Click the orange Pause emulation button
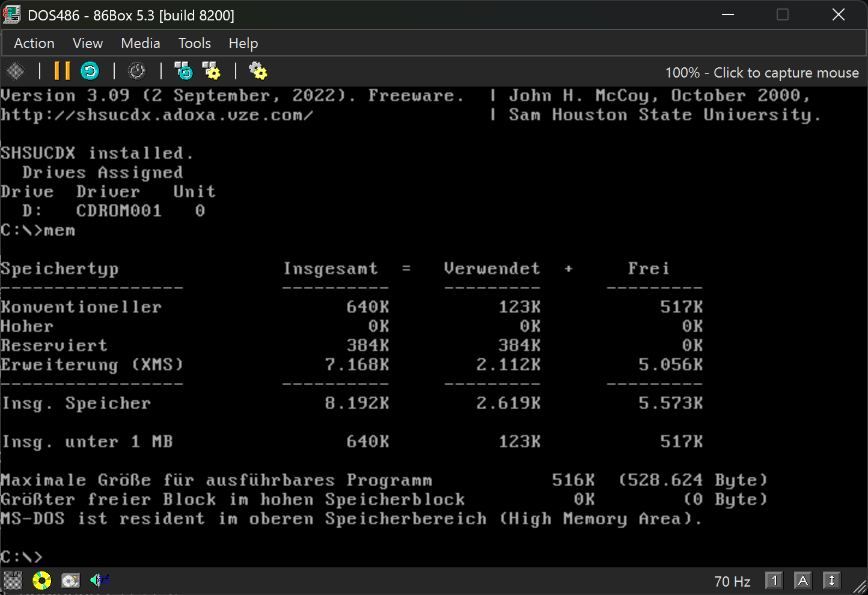 coord(62,72)
